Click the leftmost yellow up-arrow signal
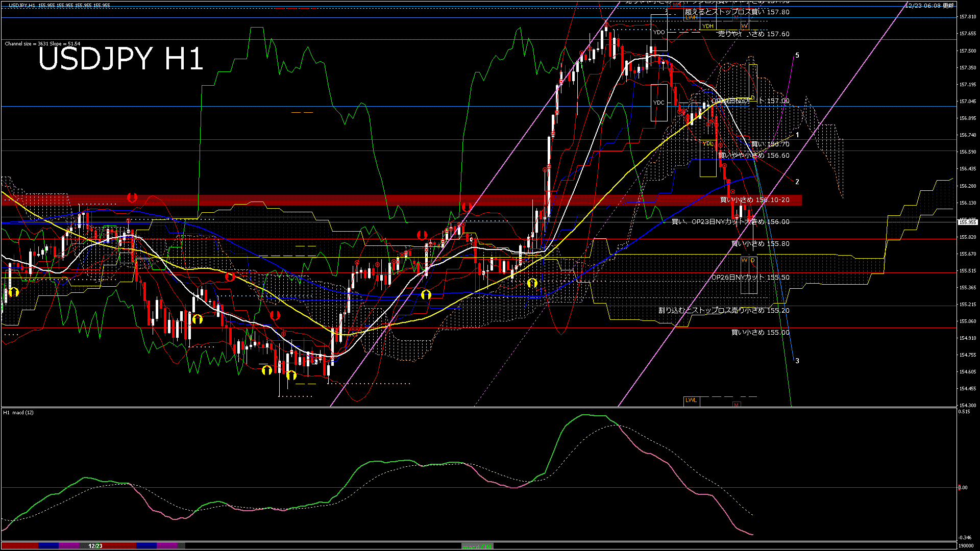980x551 pixels. (x=14, y=292)
